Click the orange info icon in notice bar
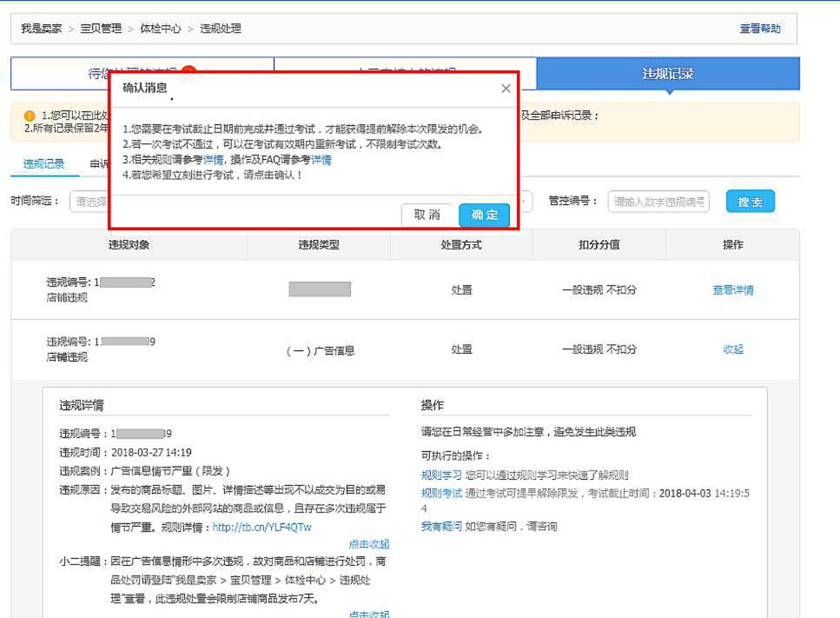This screenshot has height=618, width=840. (x=29, y=115)
